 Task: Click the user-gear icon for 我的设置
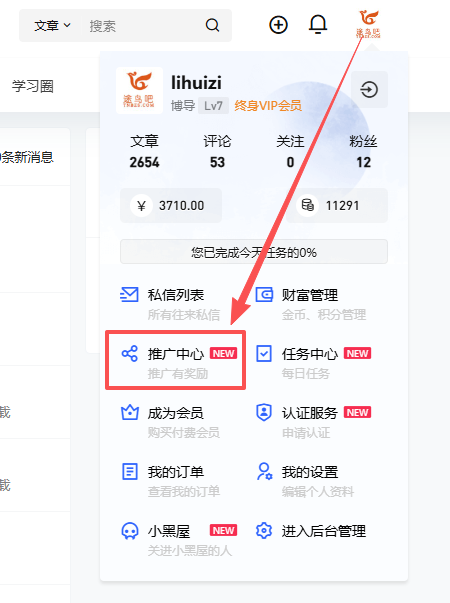click(265, 471)
